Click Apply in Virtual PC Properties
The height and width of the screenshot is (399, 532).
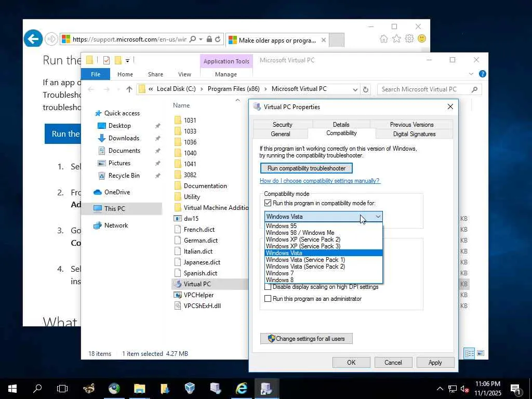[x=435, y=362]
